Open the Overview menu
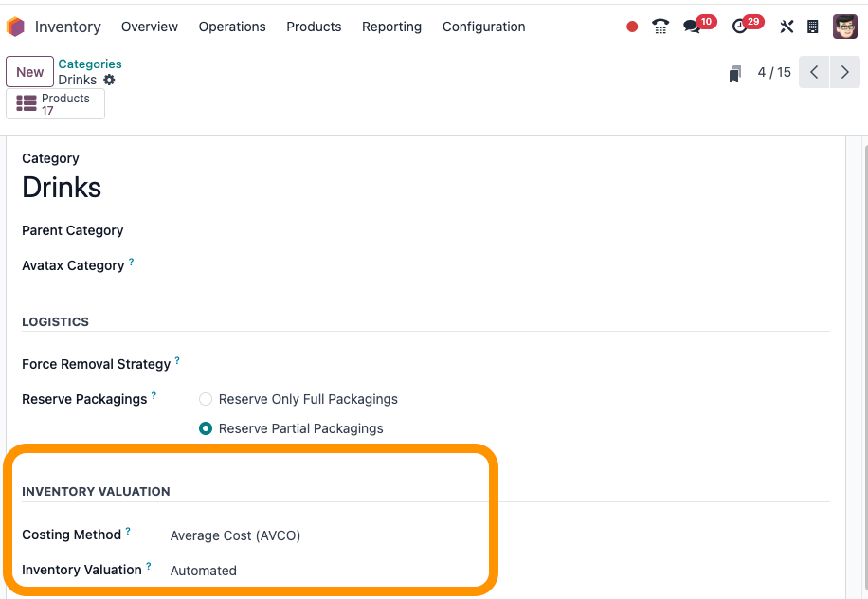Screen dimensions: 868x599 pyautogui.click(x=150, y=27)
